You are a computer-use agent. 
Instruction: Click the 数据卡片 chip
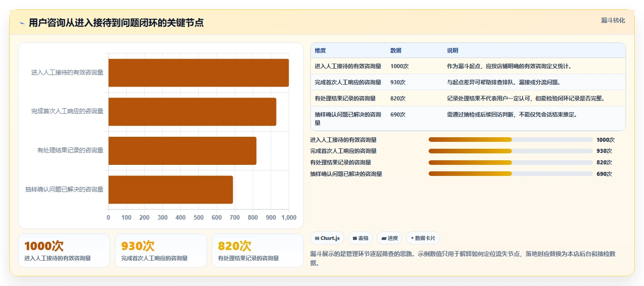[x=423, y=238]
